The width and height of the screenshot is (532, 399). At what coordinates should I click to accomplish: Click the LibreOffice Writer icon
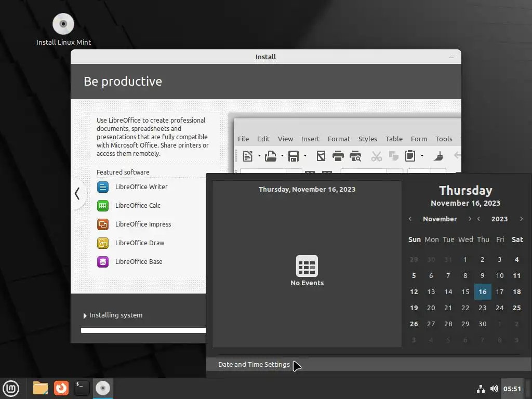click(103, 187)
